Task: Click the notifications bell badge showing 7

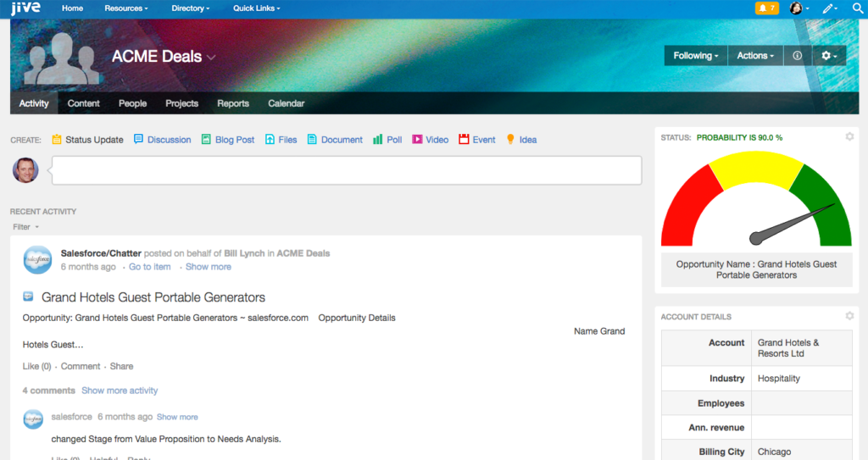Action: [766, 8]
